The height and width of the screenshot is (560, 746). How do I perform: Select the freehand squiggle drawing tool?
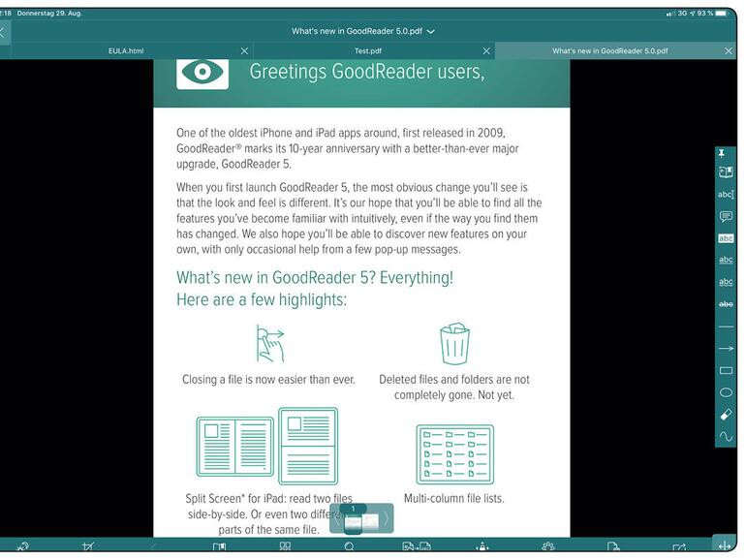click(x=726, y=436)
